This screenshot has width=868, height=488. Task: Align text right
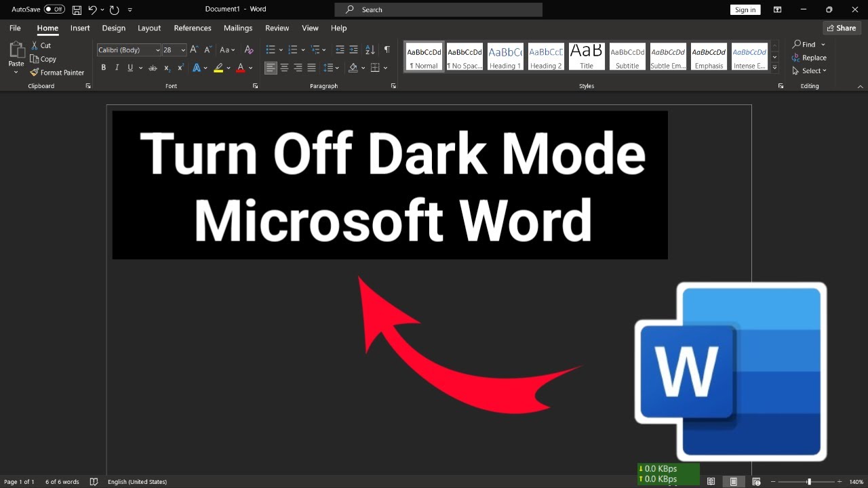(x=298, y=68)
